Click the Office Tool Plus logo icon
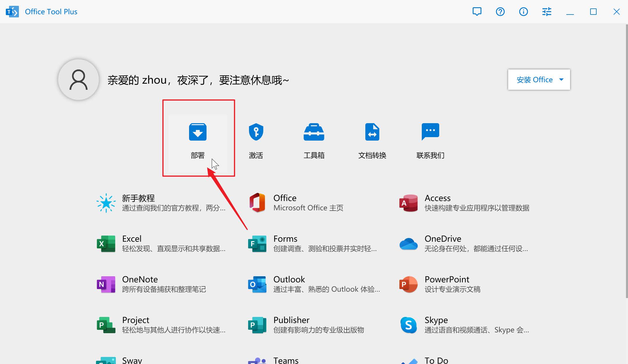The image size is (628, 364). (12, 12)
